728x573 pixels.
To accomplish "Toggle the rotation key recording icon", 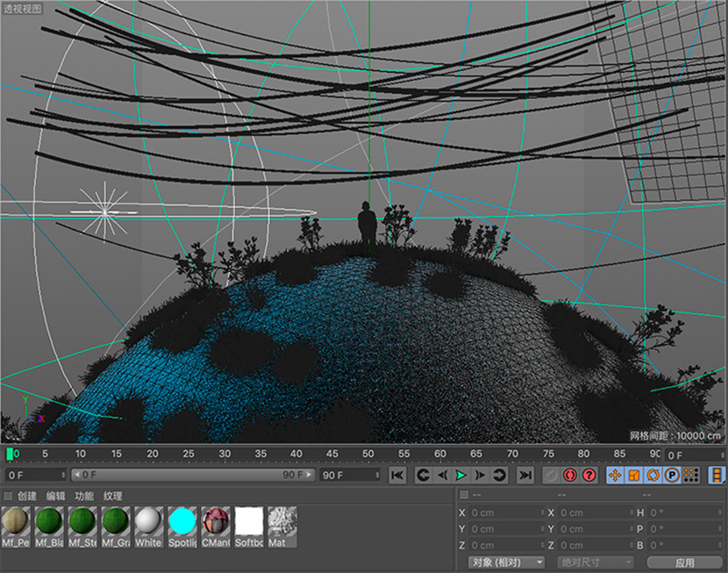I will pyautogui.click(x=653, y=475).
